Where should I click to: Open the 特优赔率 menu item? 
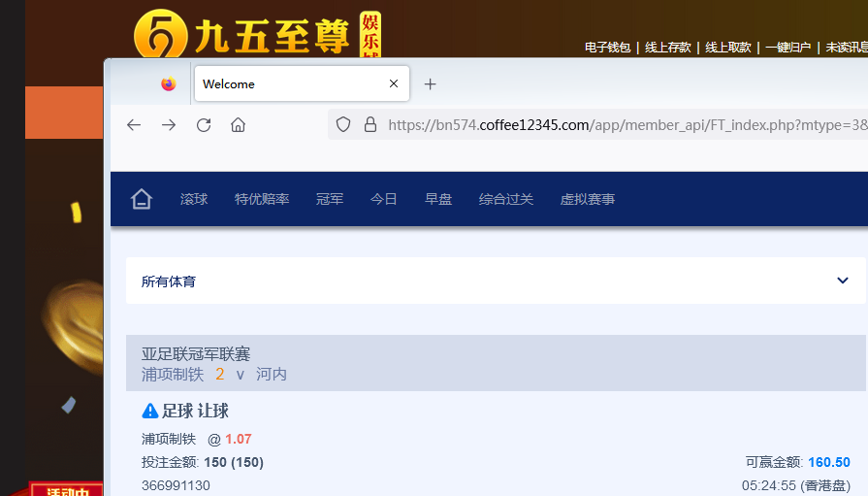coord(262,199)
